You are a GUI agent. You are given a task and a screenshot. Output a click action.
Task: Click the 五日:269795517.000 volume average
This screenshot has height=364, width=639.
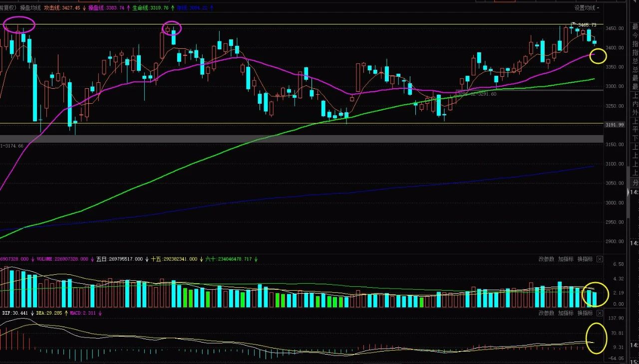coord(119,259)
